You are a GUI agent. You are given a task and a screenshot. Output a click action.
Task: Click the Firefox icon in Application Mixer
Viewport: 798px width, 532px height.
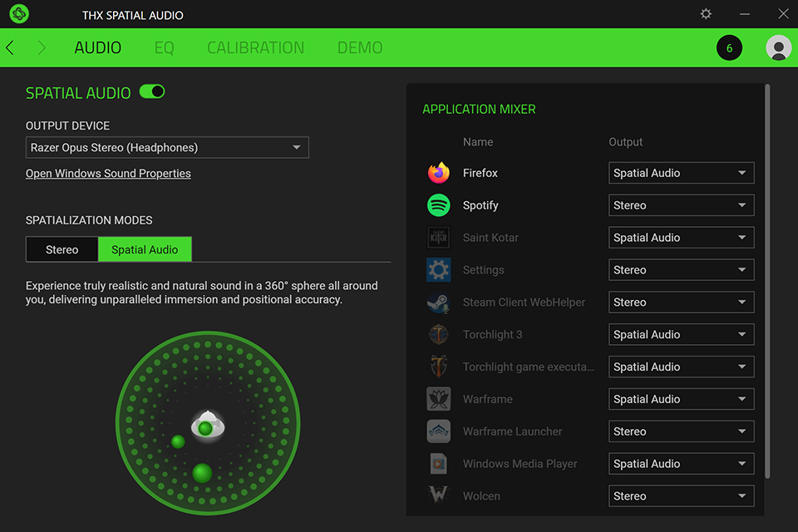438,173
